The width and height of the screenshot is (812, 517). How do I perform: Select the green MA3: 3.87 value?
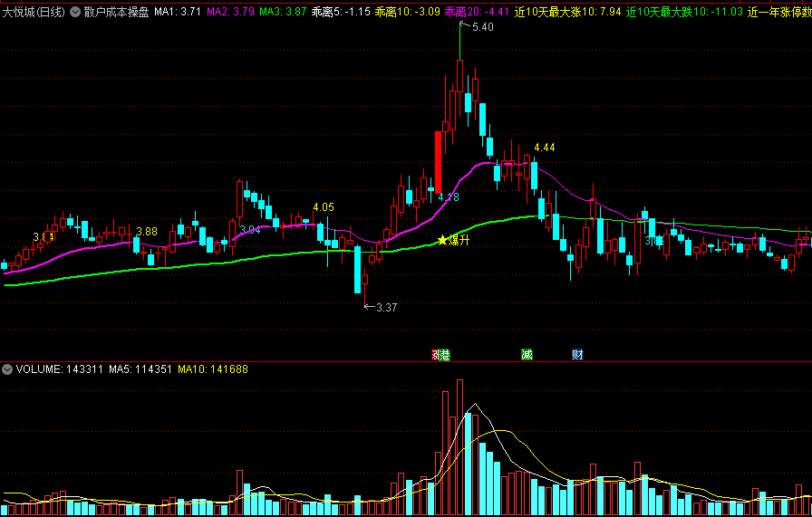click(x=284, y=12)
